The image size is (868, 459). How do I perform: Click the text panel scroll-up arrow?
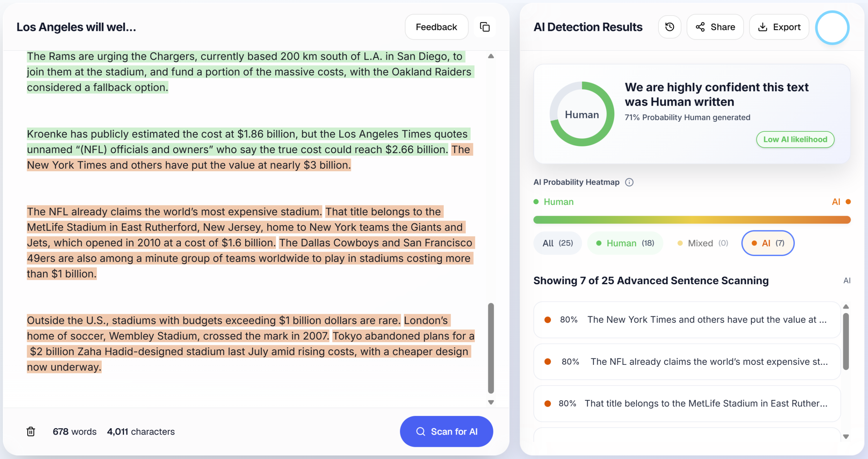click(491, 56)
